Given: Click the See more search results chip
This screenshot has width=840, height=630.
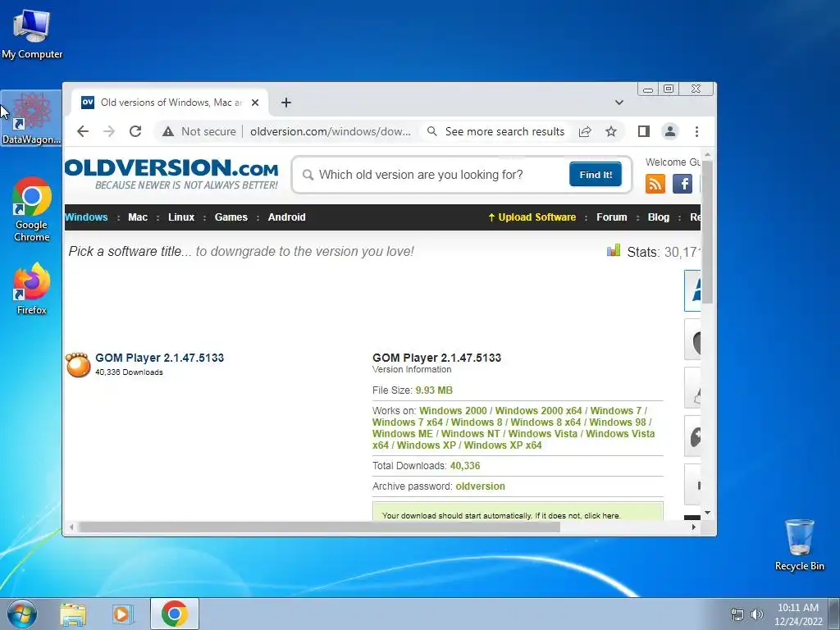Looking at the screenshot, I should point(495,131).
